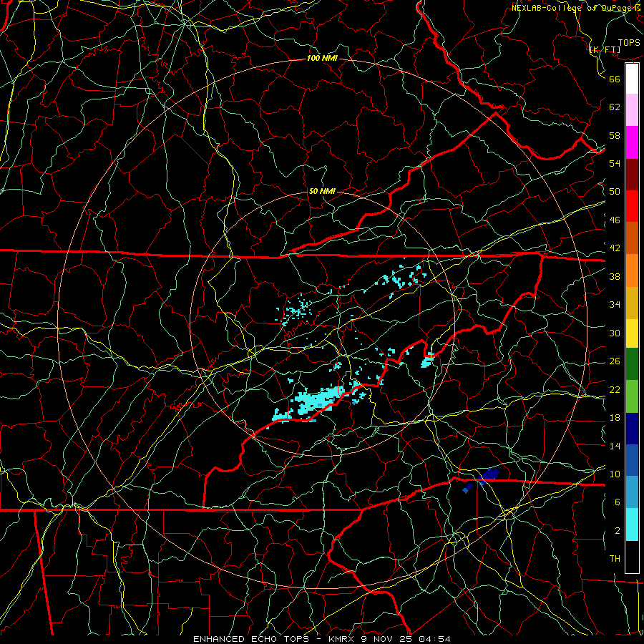
Task: Click the "38" legend value
Action: pos(615,276)
